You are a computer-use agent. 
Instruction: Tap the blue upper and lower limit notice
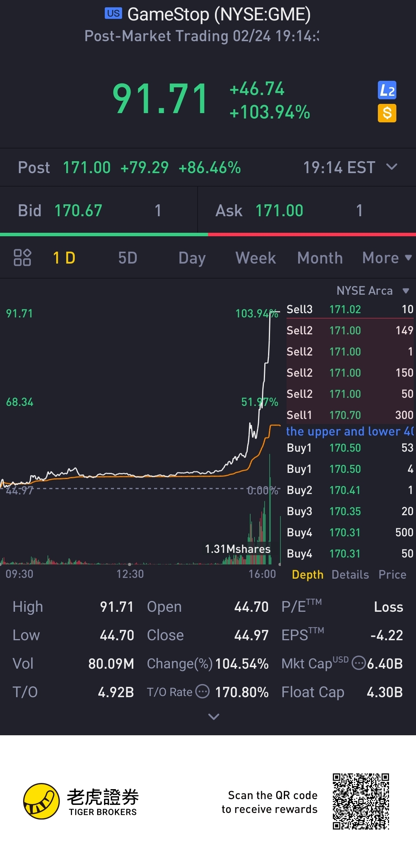pyautogui.click(x=350, y=431)
